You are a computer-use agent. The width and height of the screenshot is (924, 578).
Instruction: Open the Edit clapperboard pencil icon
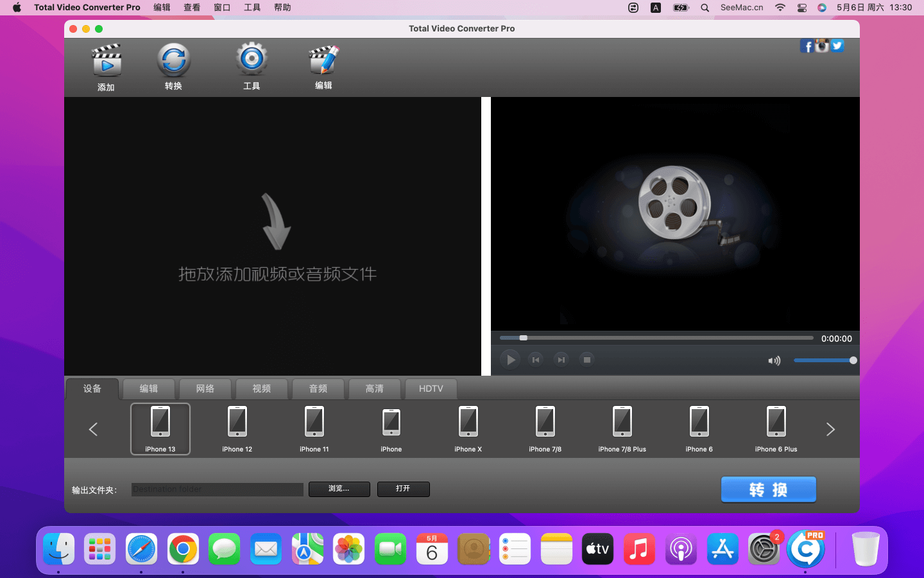click(x=323, y=60)
